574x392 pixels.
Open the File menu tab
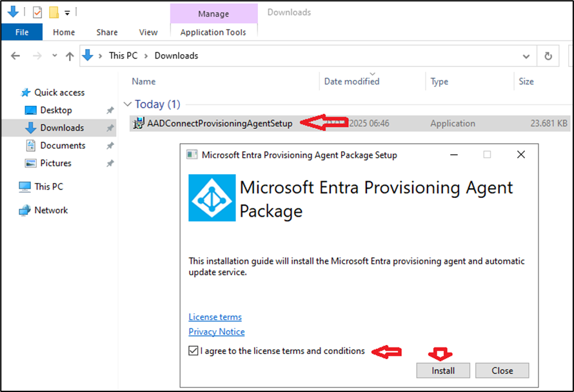pos(21,32)
